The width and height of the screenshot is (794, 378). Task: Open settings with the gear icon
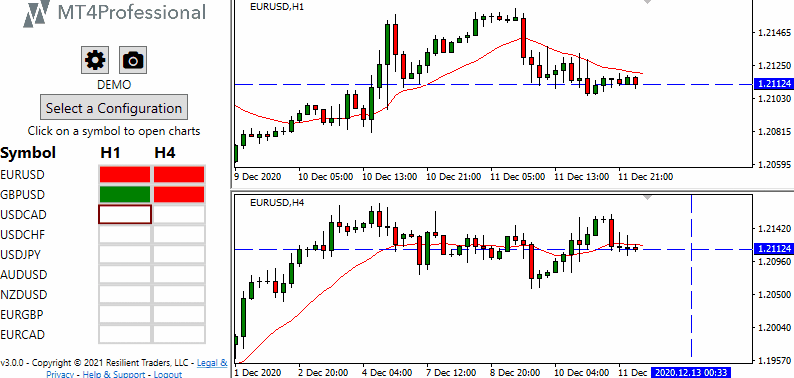point(95,61)
